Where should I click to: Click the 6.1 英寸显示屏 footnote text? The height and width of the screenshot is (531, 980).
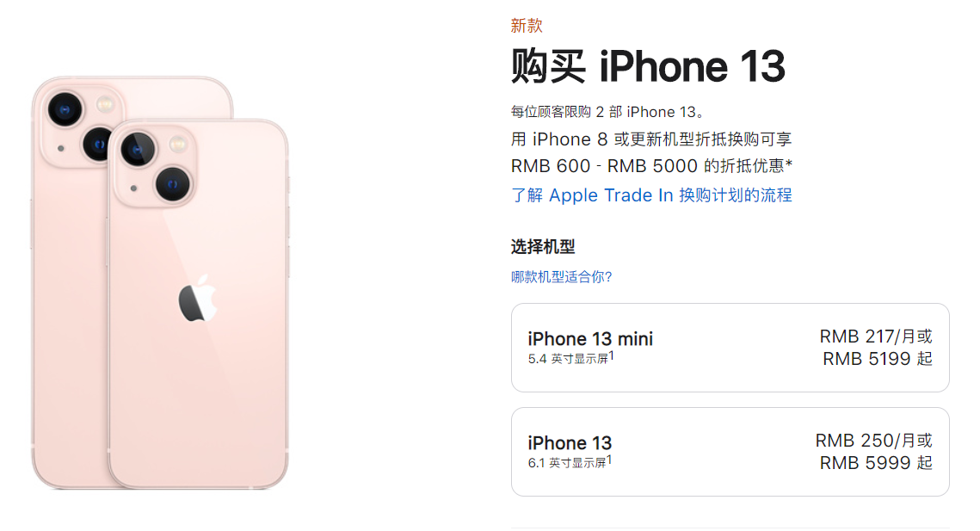[x=570, y=462]
